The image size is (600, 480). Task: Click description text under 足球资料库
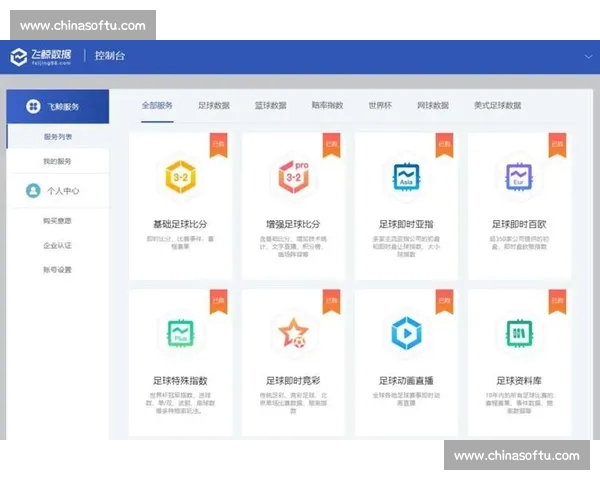(519, 403)
